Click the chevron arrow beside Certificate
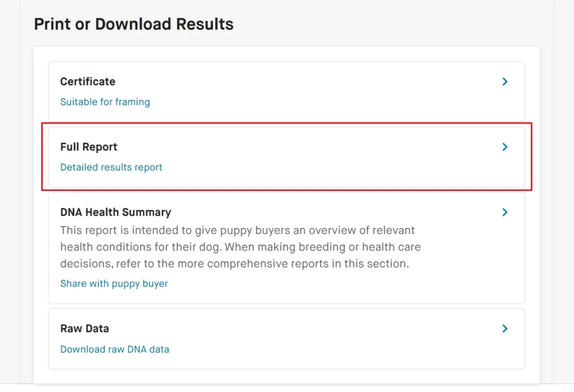The width and height of the screenshot is (574, 392). pos(505,82)
